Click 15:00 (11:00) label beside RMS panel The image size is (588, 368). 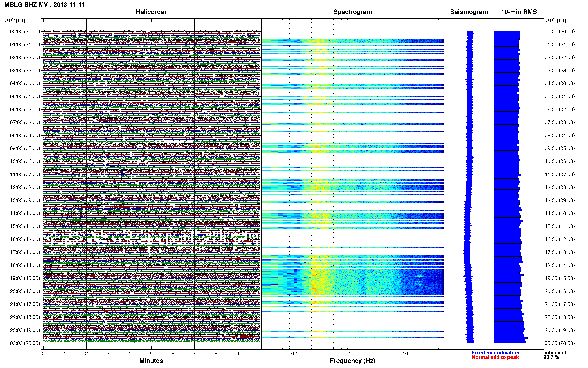(560, 226)
